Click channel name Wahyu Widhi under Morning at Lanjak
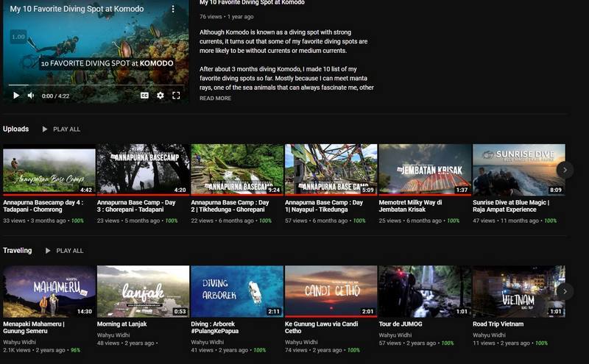 pos(113,335)
